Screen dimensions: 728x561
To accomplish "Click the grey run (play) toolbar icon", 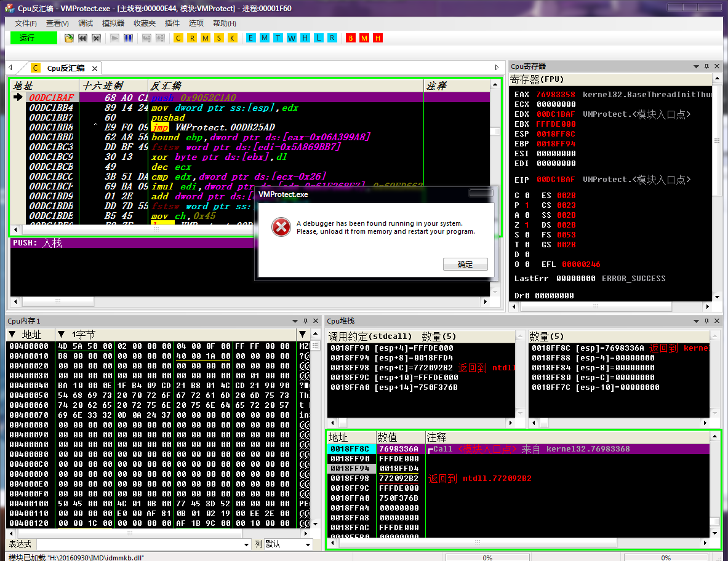I will click(114, 38).
